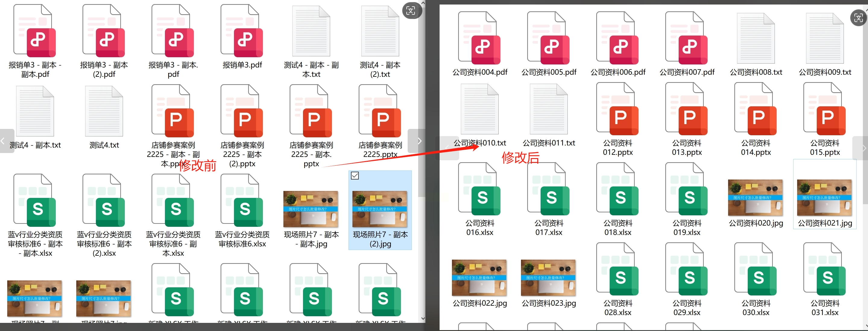Uncheck the 现场照片7 - 副本 (2).jpg checkbox

[355, 175]
